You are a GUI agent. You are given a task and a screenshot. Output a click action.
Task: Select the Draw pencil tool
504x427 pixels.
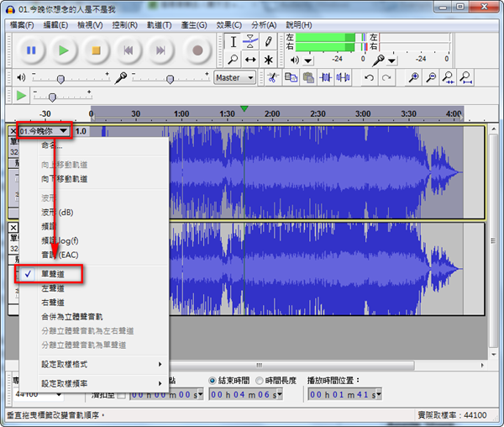(x=269, y=41)
